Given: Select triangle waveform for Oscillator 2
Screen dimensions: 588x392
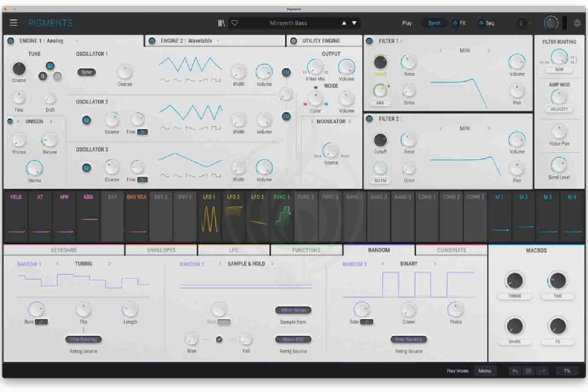Looking at the screenshot, I should pyautogui.click(x=178, y=128).
